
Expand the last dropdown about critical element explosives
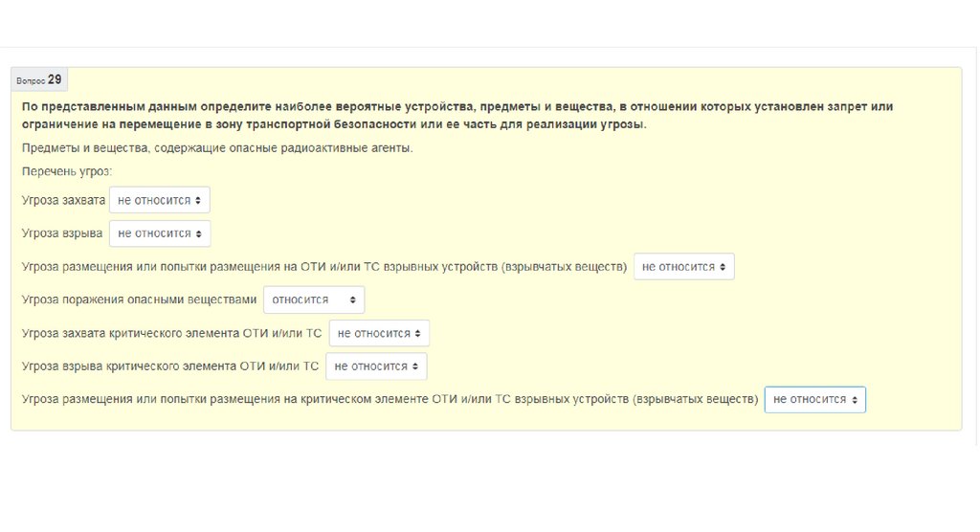[814, 399]
